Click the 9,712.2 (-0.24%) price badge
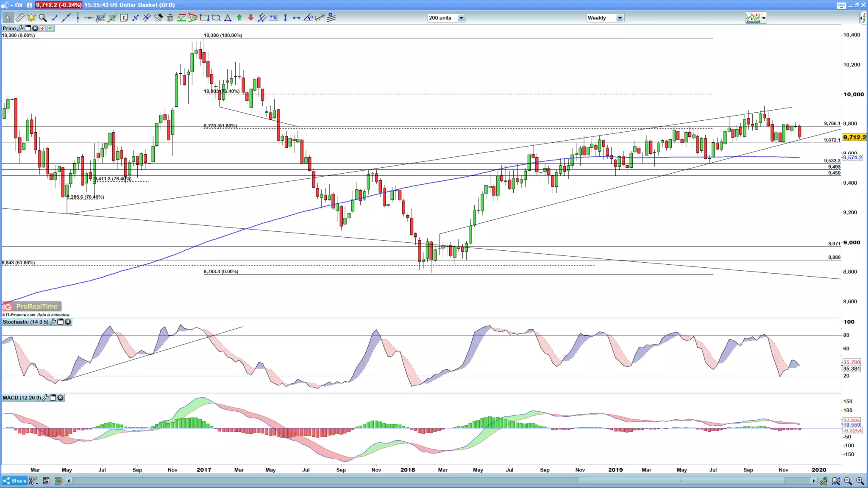 coord(58,5)
